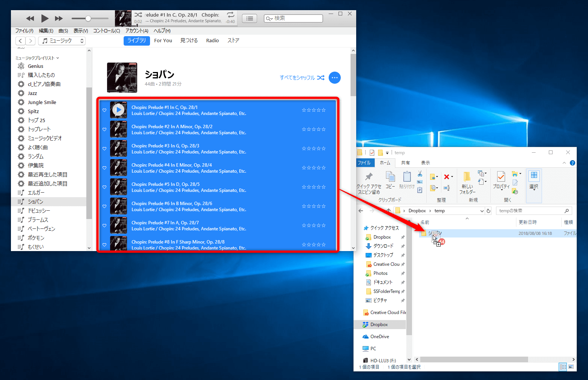588x380 pixels.
Task: Click the Pin to Quick Access icon
Action: 369,176
